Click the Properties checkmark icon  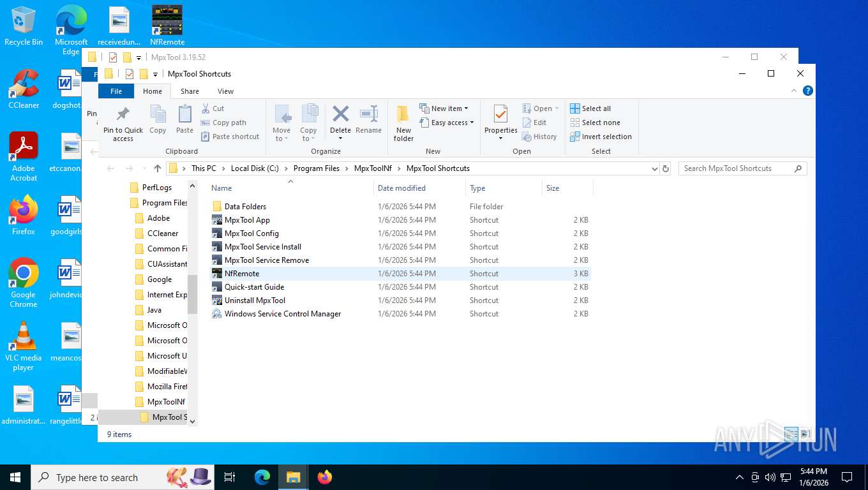[x=500, y=115]
